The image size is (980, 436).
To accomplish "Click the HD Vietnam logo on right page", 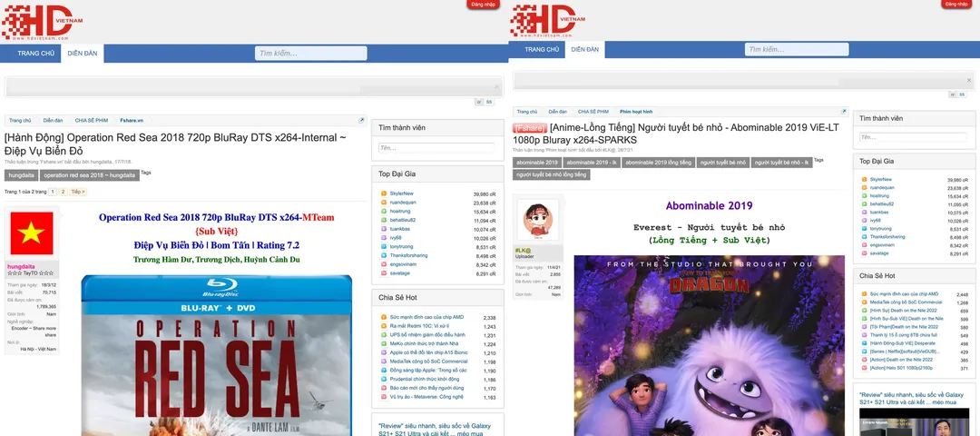I will click(544, 22).
